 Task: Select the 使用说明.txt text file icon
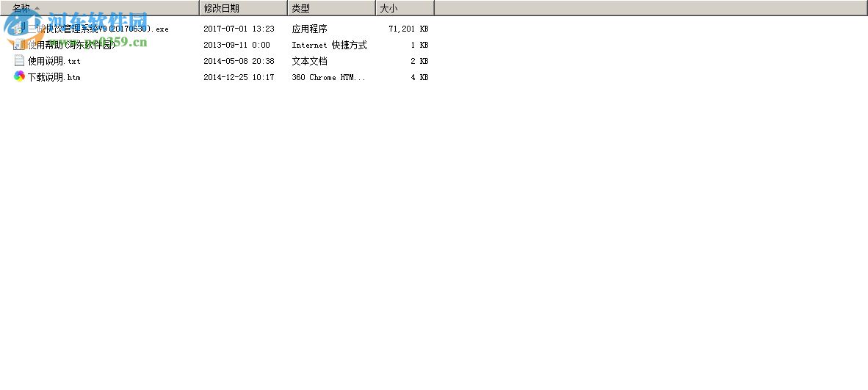pyautogui.click(x=19, y=61)
